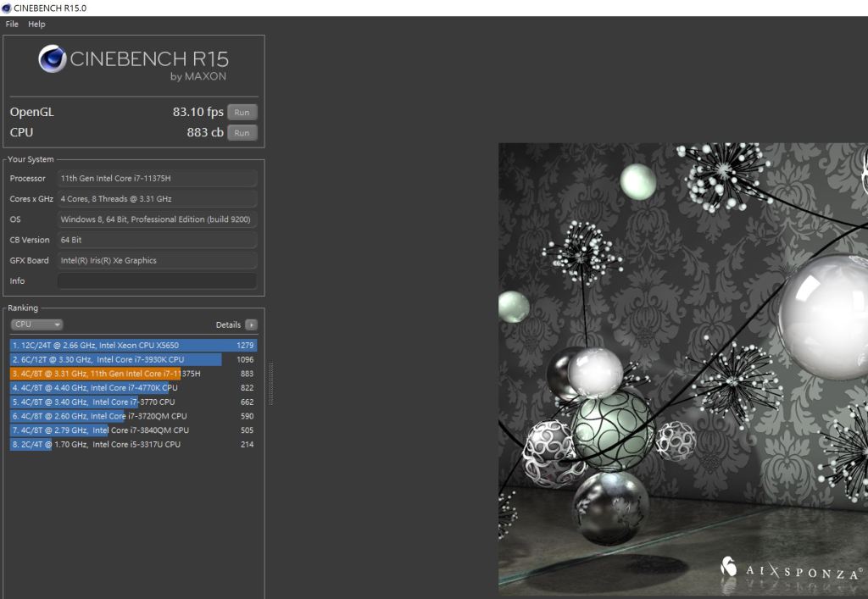Select the Core i7-4770K ranking entry

point(133,388)
